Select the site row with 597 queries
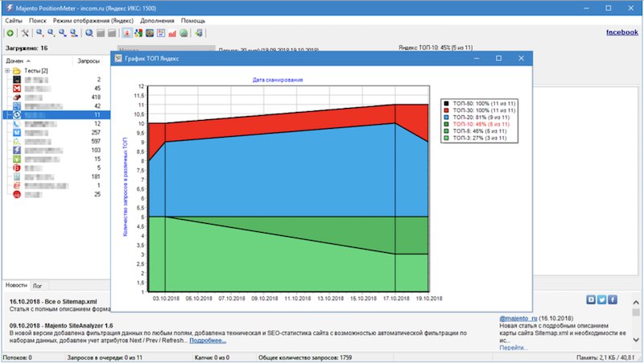The width and height of the screenshot is (644, 364). coord(56,141)
